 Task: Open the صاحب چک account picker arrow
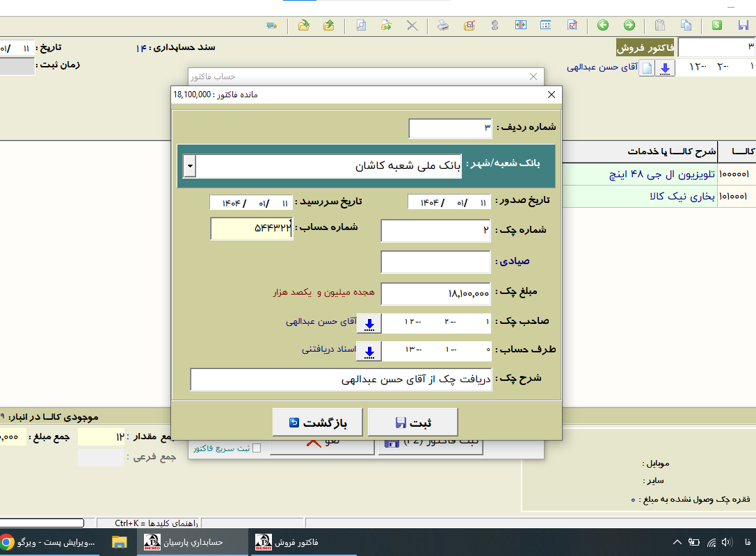(x=369, y=322)
